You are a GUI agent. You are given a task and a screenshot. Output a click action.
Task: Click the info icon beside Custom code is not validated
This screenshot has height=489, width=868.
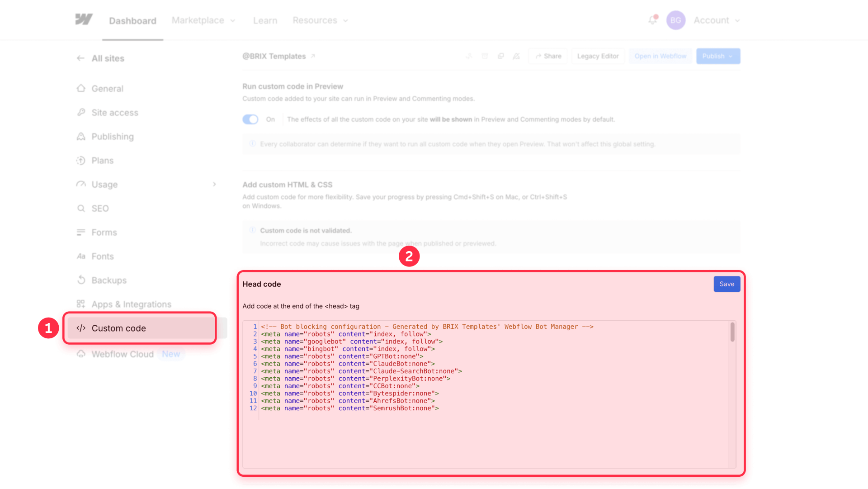point(253,230)
